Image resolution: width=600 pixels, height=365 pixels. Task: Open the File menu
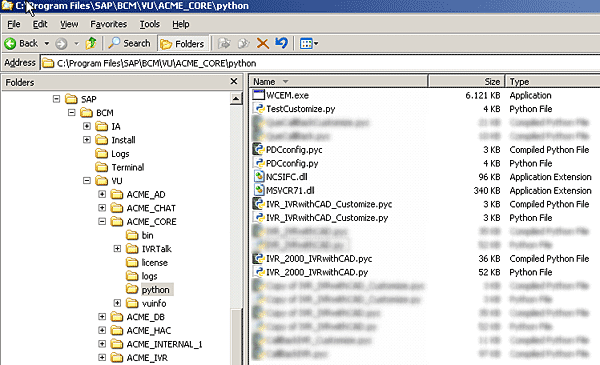[14, 24]
